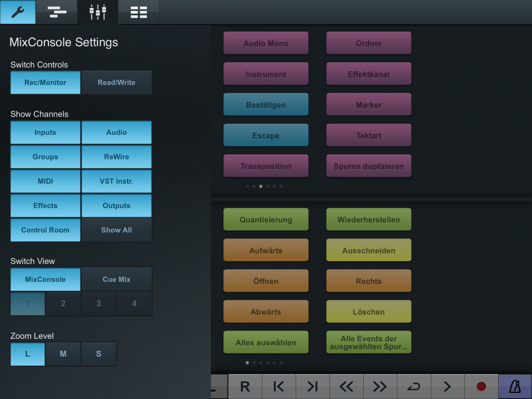Image resolution: width=532 pixels, height=399 pixels.
Task: Select MixConsole number 1
Action: 27,303
